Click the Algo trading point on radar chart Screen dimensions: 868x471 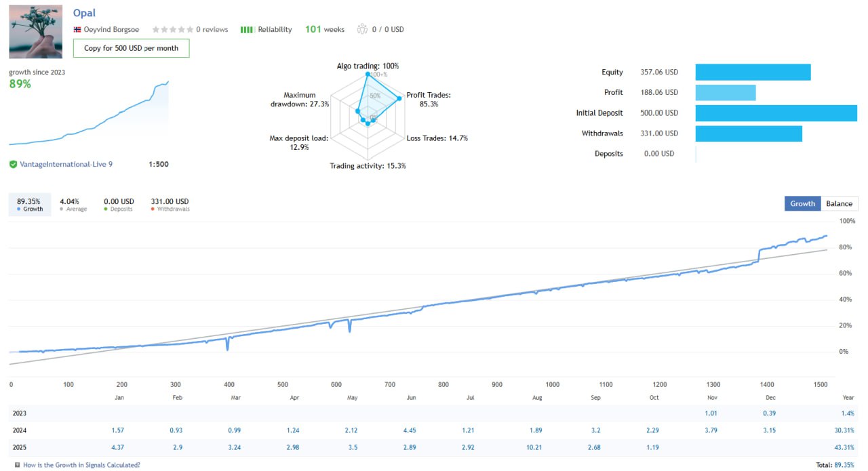coord(368,75)
